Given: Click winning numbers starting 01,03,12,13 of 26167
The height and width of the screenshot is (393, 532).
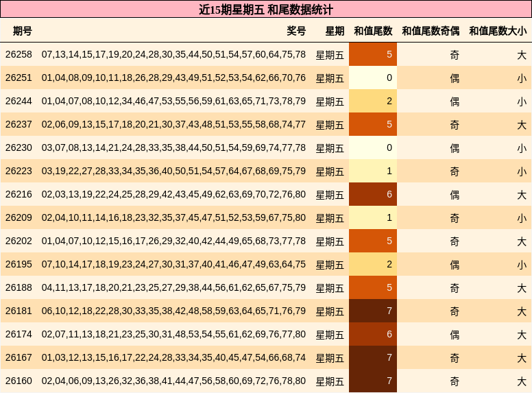Looking at the screenshot, I should tap(173, 357).
